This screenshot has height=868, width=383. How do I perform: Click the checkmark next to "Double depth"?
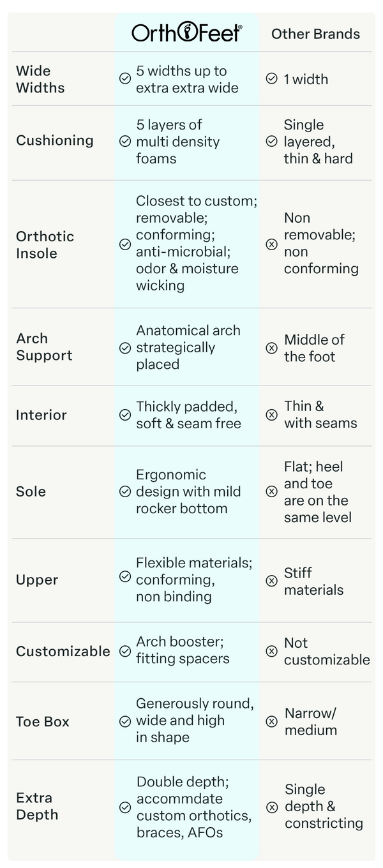click(125, 807)
